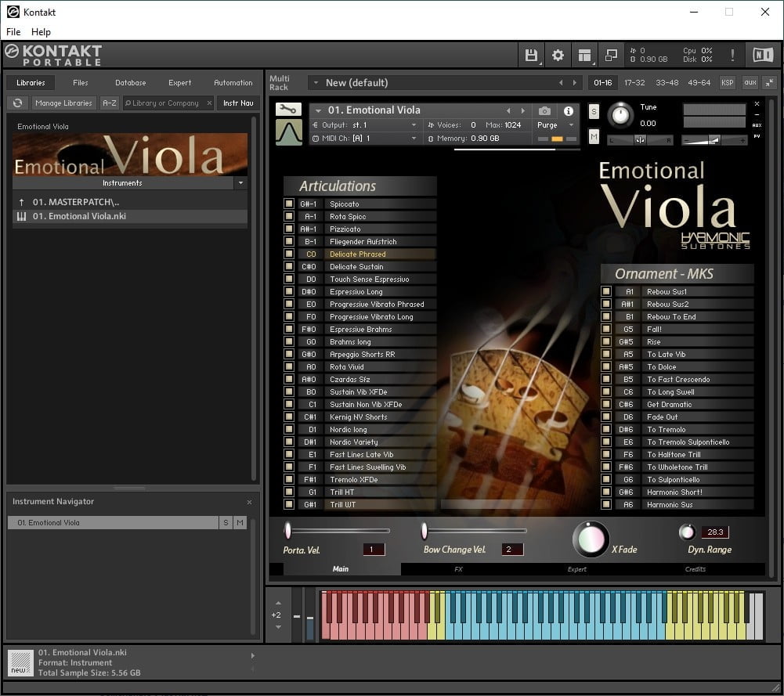Open the Help menu
Image resolution: width=784 pixels, height=696 pixels.
pos(41,32)
